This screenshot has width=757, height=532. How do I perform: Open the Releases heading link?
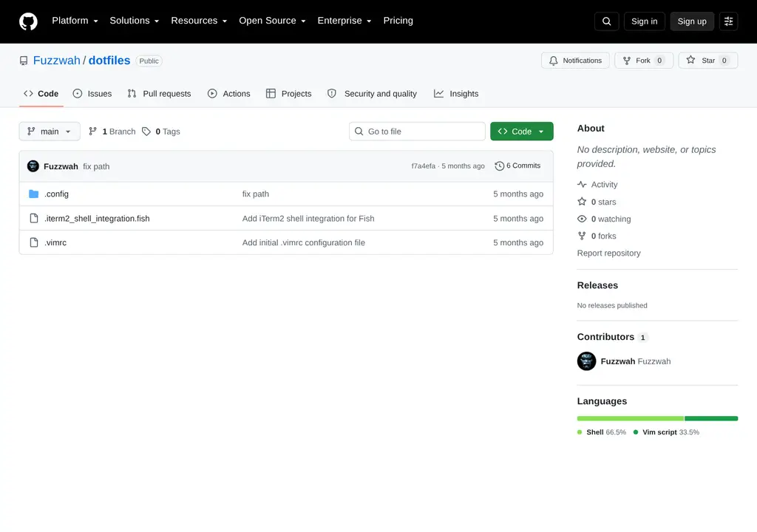click(x=597, y=285)
